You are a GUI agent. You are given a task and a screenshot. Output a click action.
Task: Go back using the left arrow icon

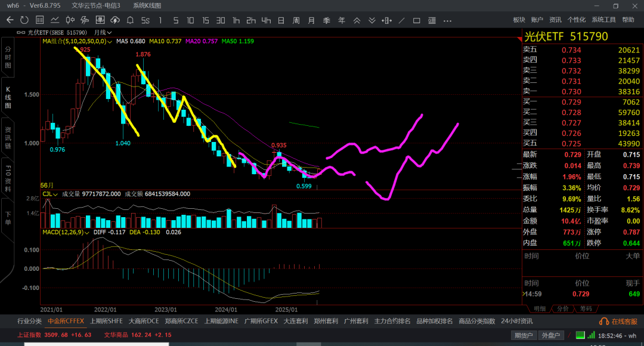click(x=10, y=20)
